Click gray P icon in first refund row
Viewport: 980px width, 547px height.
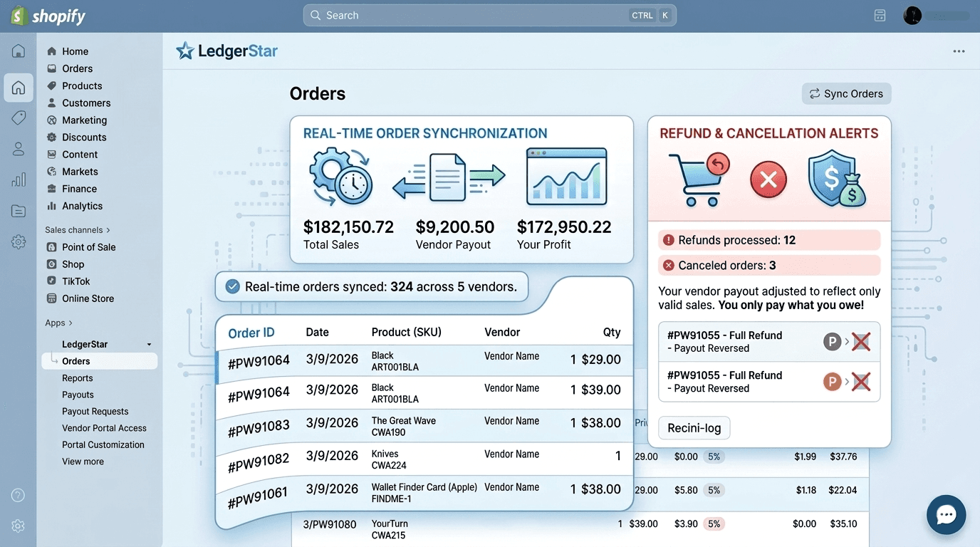pos(832,342)
